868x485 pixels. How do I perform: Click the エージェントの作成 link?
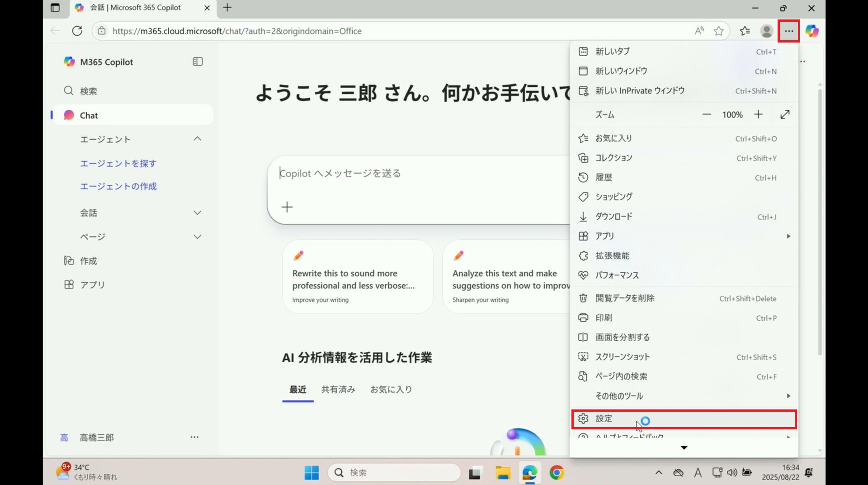click(x=118, y=186)
